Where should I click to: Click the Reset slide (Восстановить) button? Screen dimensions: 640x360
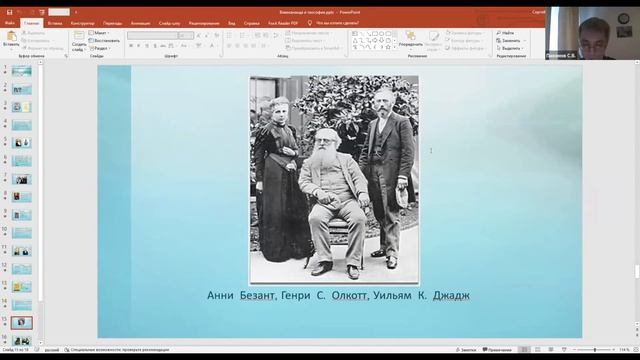point(104,40)
